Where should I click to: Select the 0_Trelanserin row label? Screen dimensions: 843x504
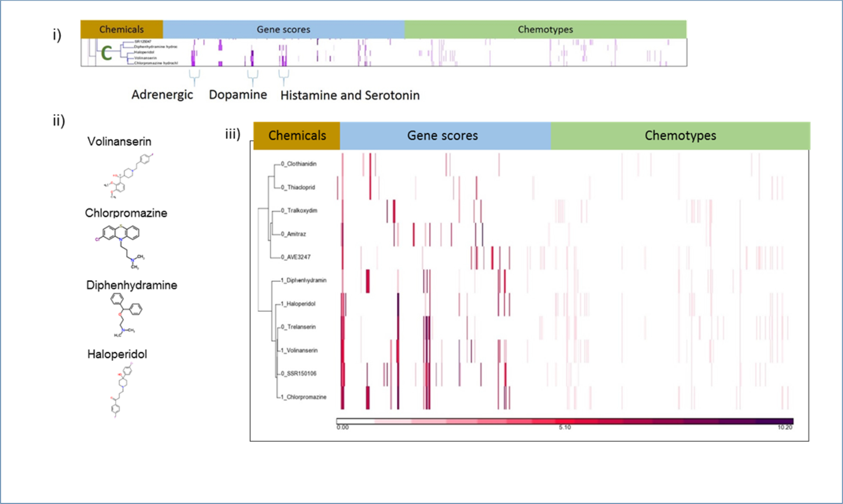298,327
